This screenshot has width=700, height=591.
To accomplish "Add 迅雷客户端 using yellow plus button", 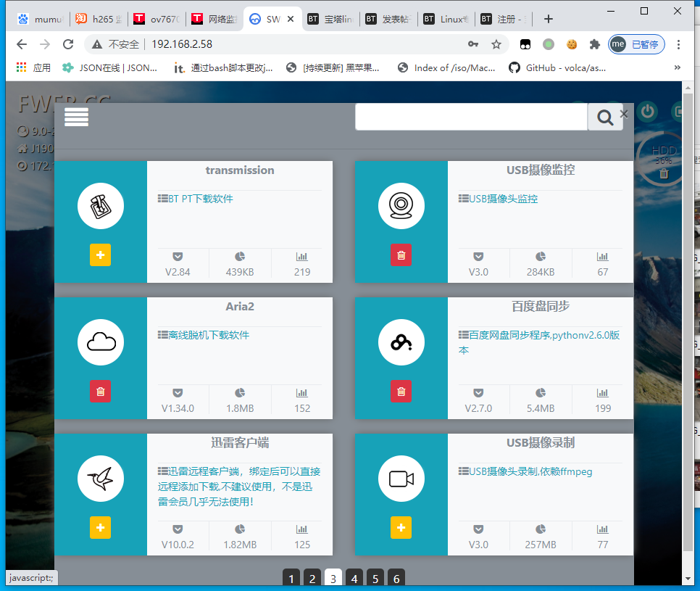I will click(100, 528).
